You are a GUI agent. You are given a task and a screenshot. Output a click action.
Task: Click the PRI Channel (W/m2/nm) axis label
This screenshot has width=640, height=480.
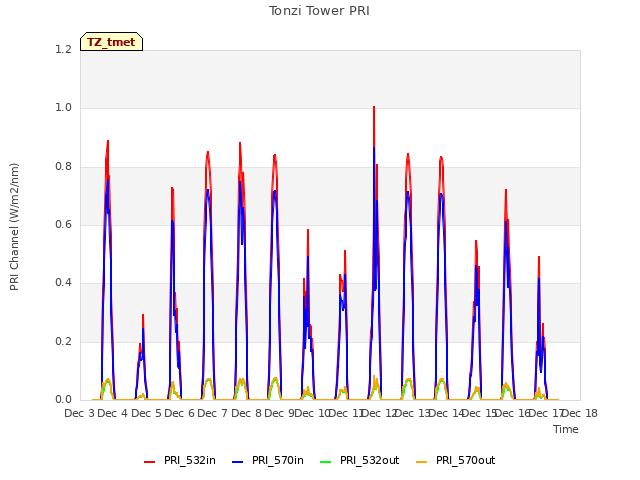(14, 227)
